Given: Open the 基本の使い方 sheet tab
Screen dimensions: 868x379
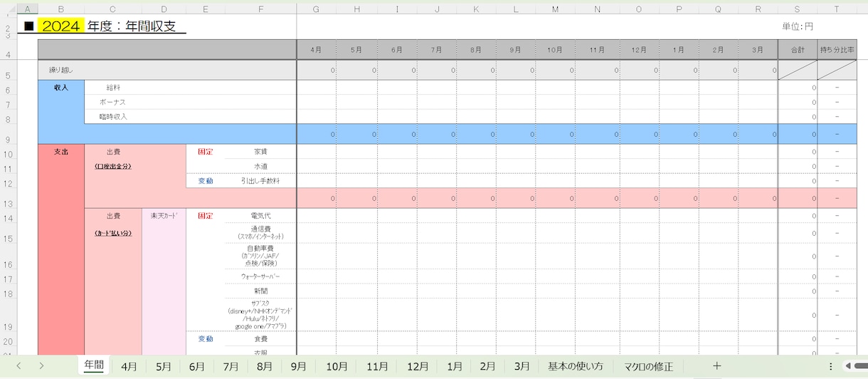Looking at the screenshot, I should [576, 366].
